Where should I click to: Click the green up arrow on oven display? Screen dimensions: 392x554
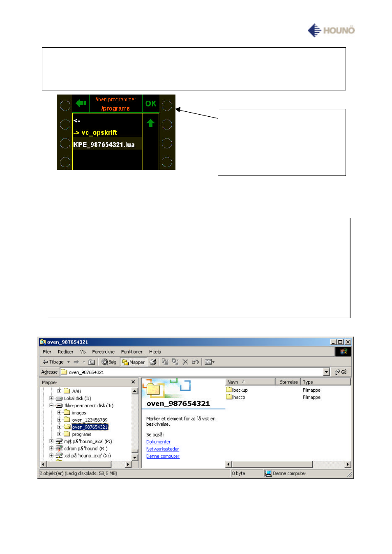tap(150, 123)
